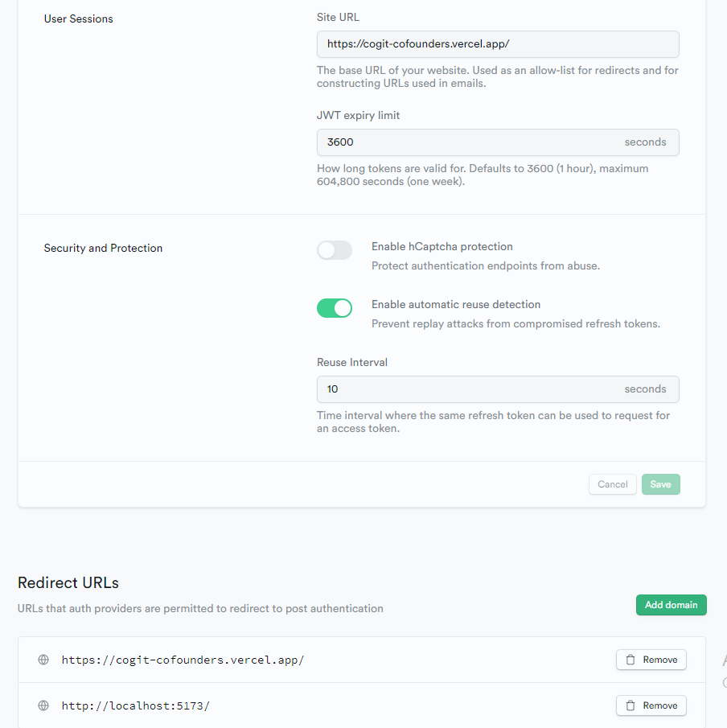
Task: Click the trash icon in the localhost Remove button
Action: coord(630,705)
